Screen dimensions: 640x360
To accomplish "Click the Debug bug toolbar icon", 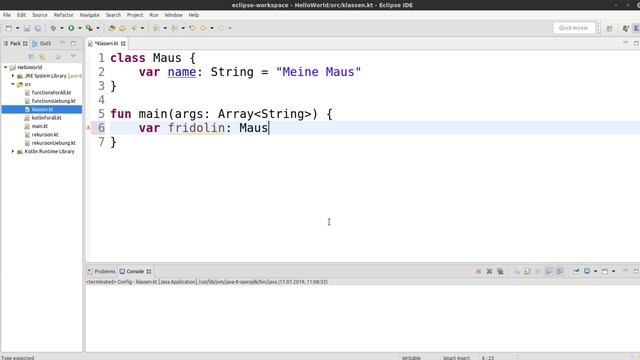I will (x=53, y=28).
